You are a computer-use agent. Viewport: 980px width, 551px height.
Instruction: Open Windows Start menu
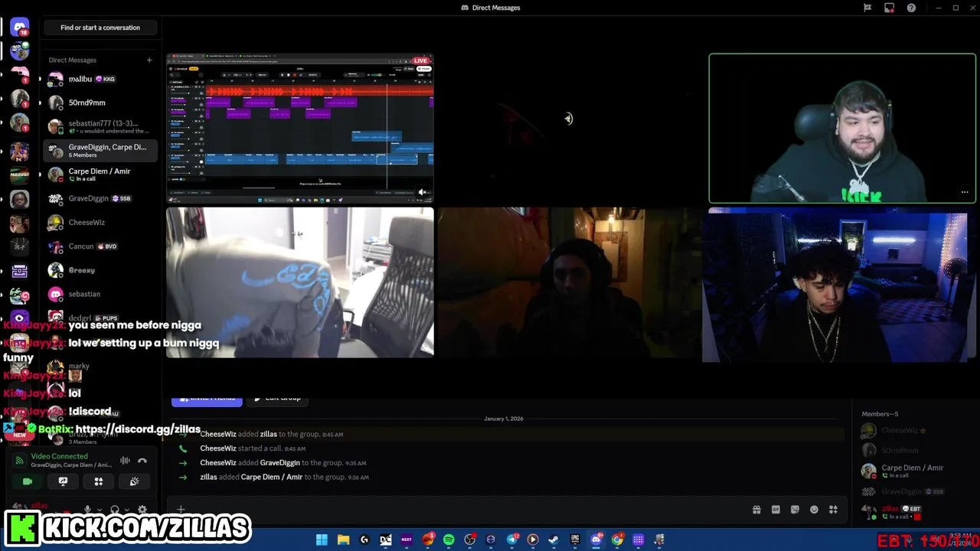[x=322, y=540]
